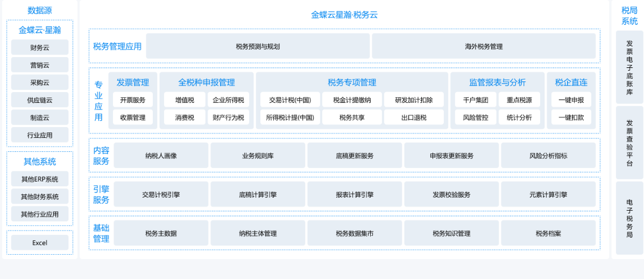Click the 引擎服务 row label

coord(101,194)
